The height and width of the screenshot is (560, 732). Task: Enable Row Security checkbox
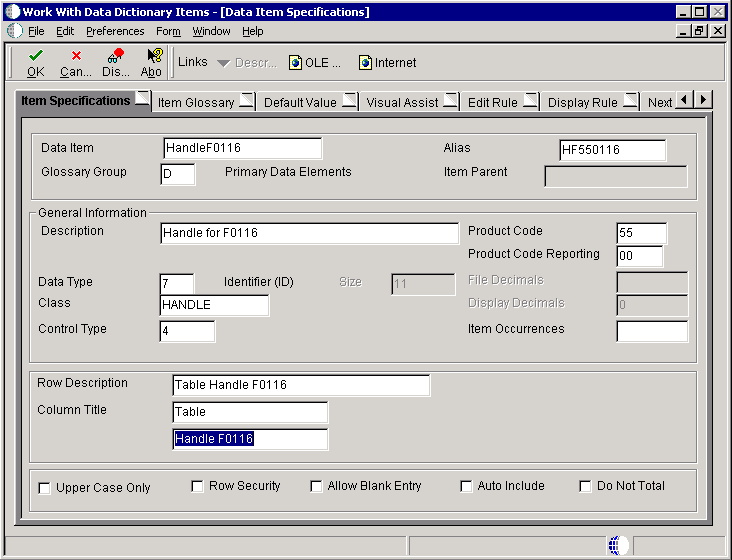197,486
